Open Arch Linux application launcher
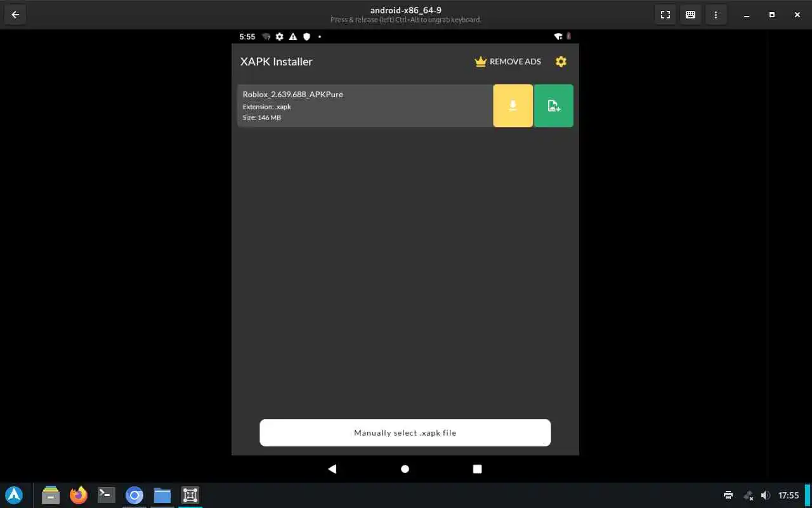Viewport: 812px width, 508px height. coord(14,495)
